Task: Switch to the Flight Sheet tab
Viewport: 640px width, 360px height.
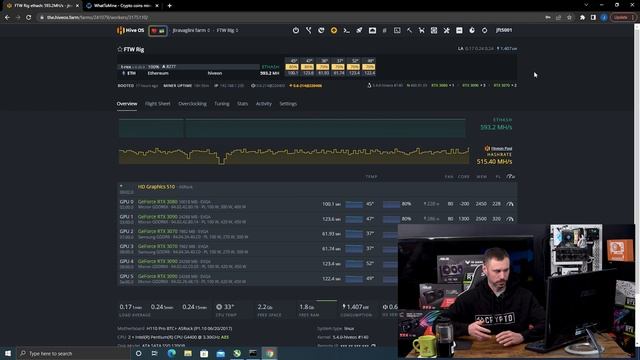Action: click(158, 104)
